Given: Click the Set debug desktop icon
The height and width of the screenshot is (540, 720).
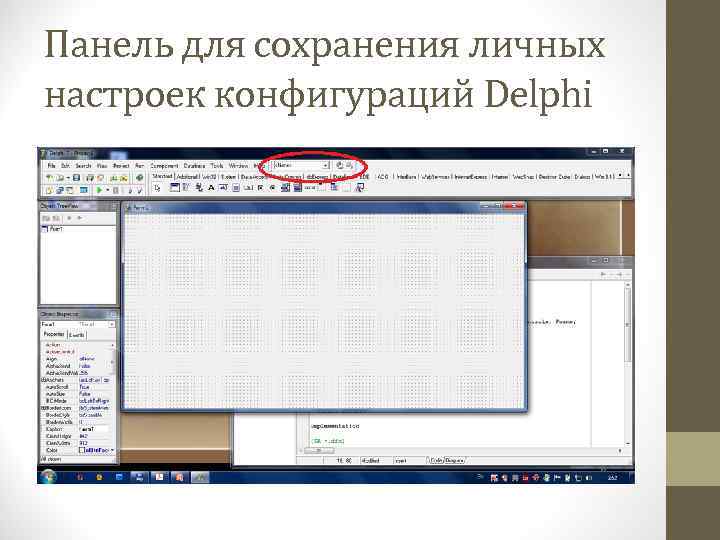Looking at the screenshot, I should click(x=350, y=165).
